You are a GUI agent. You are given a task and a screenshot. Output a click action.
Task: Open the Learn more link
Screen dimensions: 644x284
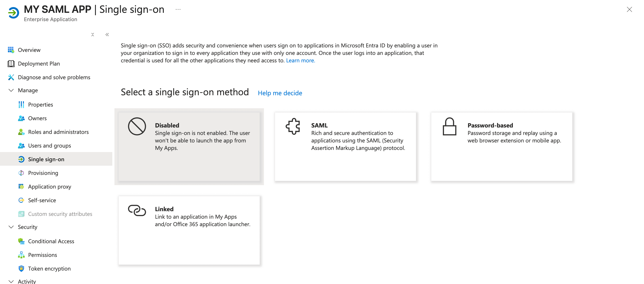pos(300,60)
